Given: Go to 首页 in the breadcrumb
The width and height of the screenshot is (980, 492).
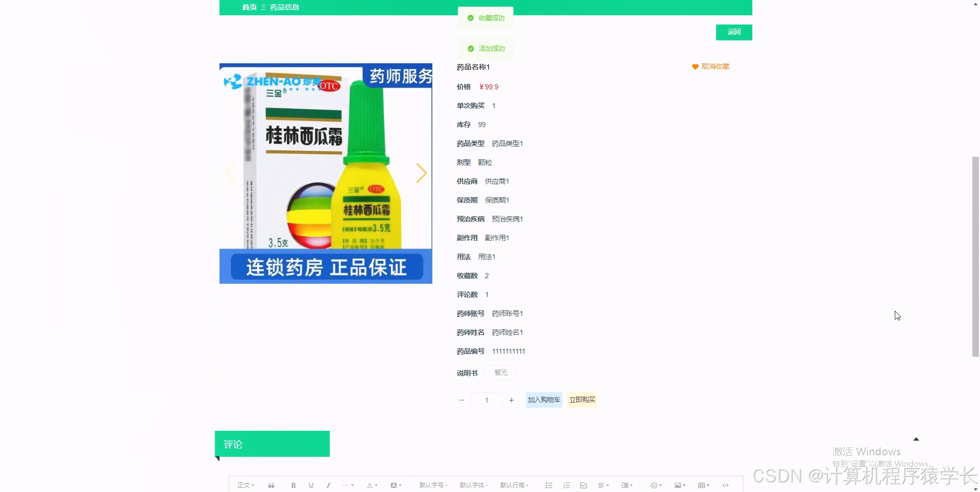Looking at the screenshot, I should pyautogui.click(x=249, y=7).
